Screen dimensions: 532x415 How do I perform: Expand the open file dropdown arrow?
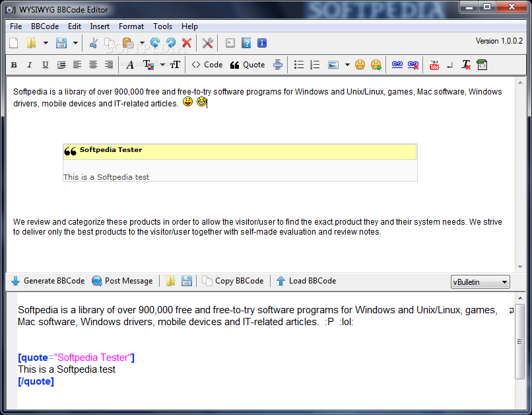pos(46,43)
